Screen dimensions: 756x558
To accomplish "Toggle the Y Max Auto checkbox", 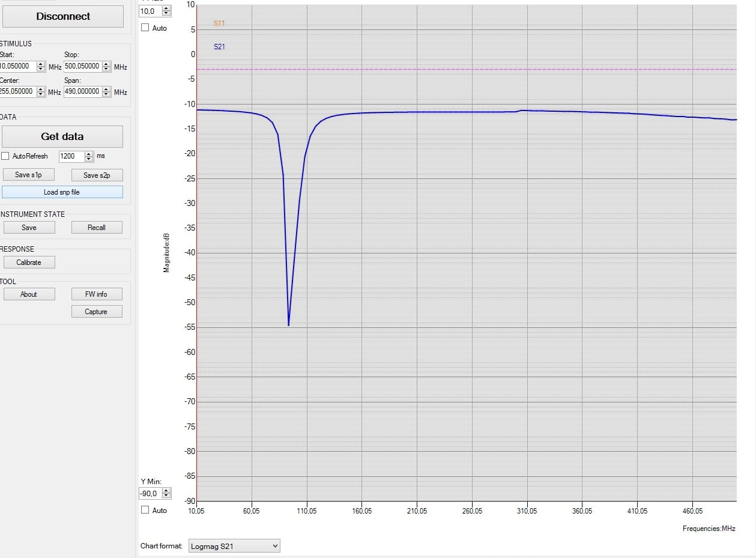I will point(145,28).
